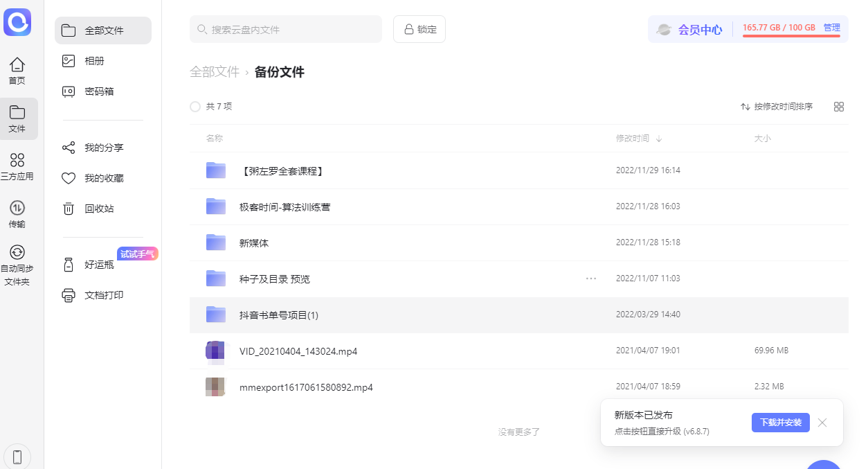Click the red storage usage bar
The height and width of the screenshot is (469, 868).
(x=791, y=35)
